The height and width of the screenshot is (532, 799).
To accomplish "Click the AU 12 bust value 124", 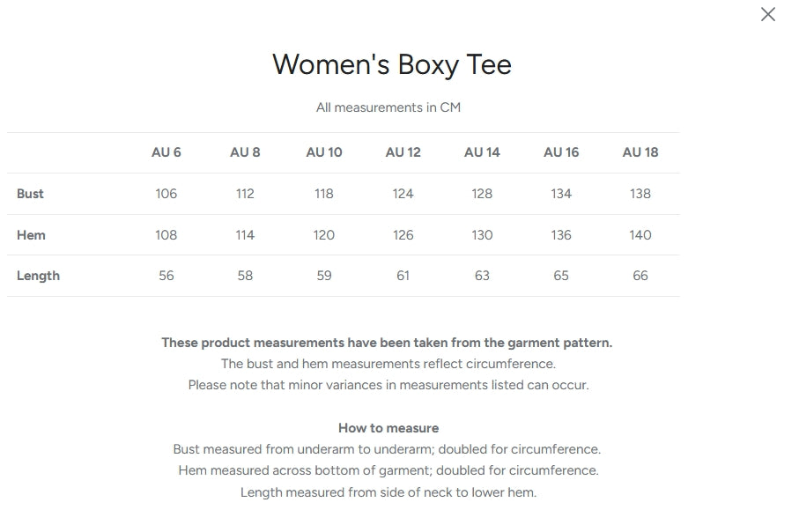I will 403,194.
